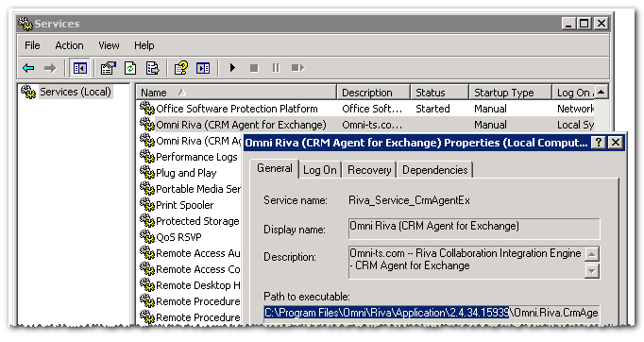The image size is (644, 342).
Task: Click the Start Service play icon
Action: click(x=232, y=68)
